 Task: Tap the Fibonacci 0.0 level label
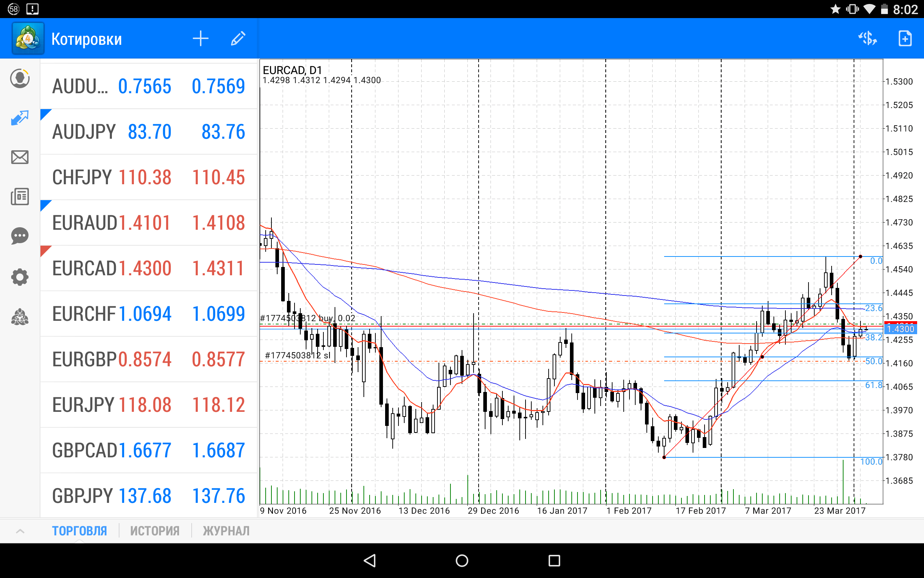pos(876,261)
